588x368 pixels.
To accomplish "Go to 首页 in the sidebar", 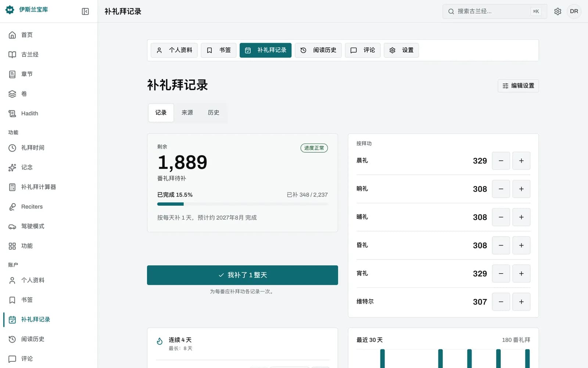I will point(49,35).
